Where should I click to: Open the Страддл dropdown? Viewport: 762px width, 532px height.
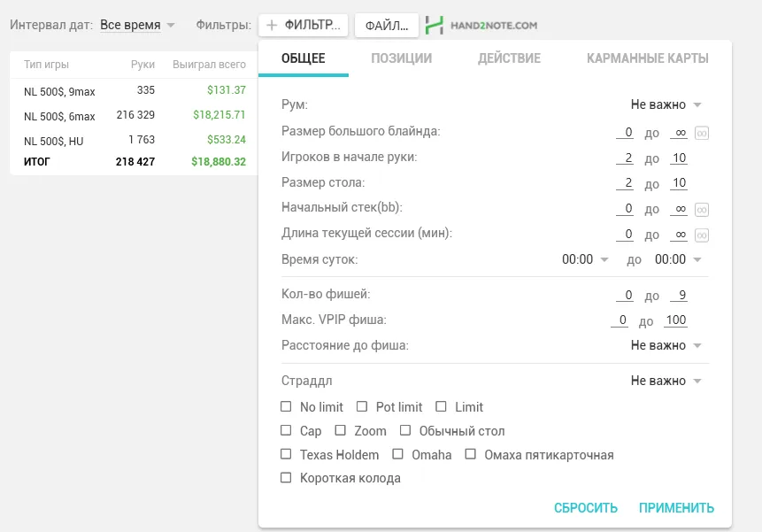coord(666,381)
